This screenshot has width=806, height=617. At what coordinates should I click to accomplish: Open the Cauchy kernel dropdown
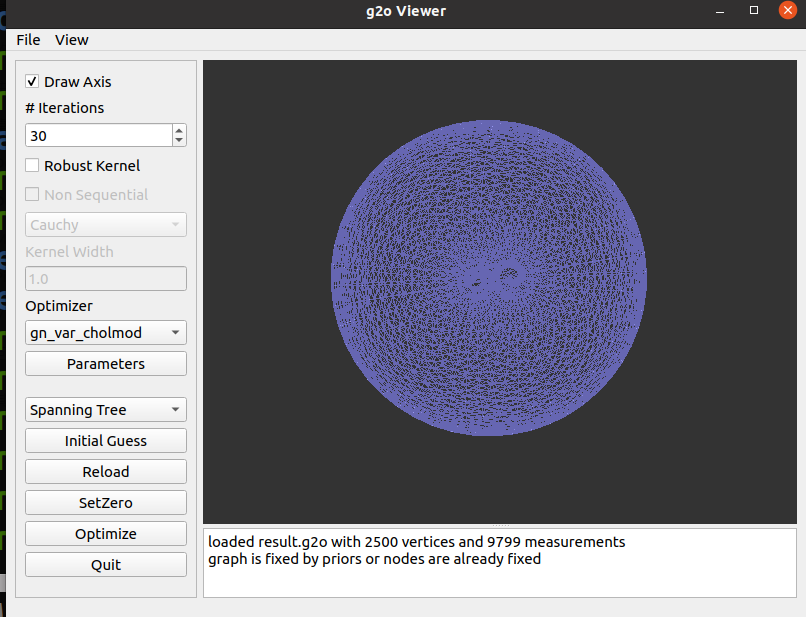(106, 225)
